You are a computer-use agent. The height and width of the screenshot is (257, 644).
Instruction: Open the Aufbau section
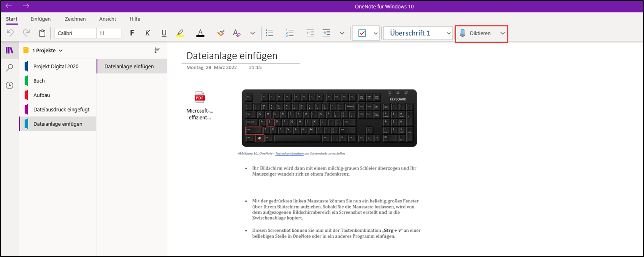pyautogui.click(x=58, y=95)
